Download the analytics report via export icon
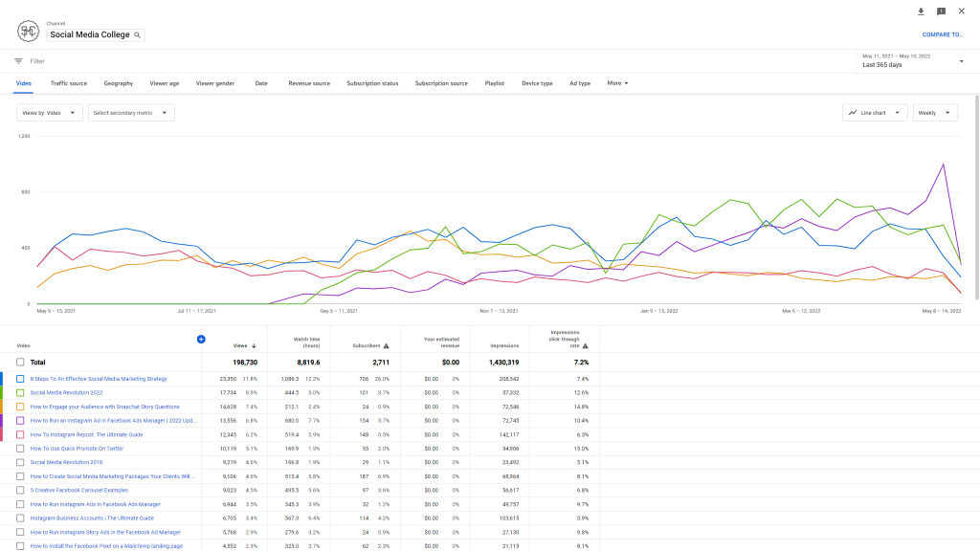The image size is (980, 551). click(x=921, y=11)
